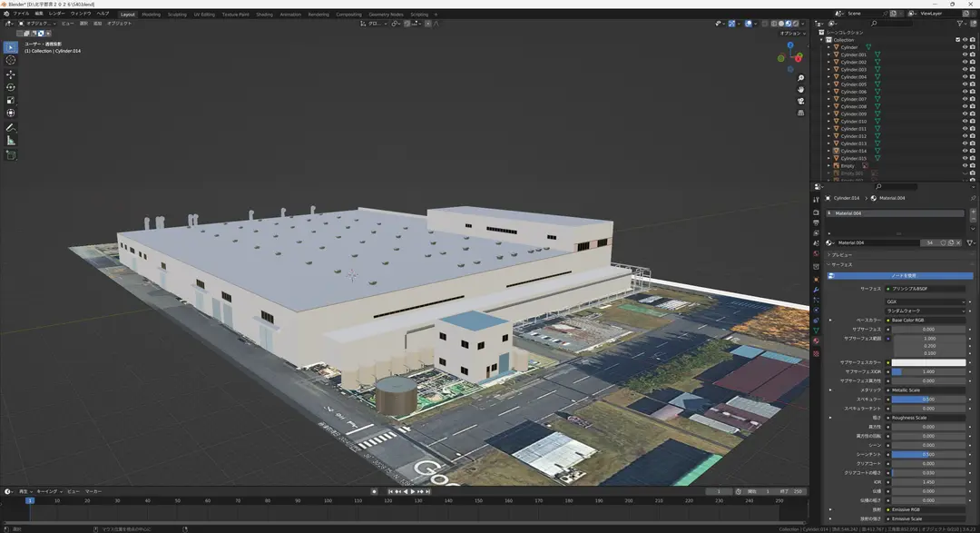Image resolution: width=980 pixels, height=533 pixels.
Task: Enable X-ray toggle in viewport header
Action: [765, 24]
